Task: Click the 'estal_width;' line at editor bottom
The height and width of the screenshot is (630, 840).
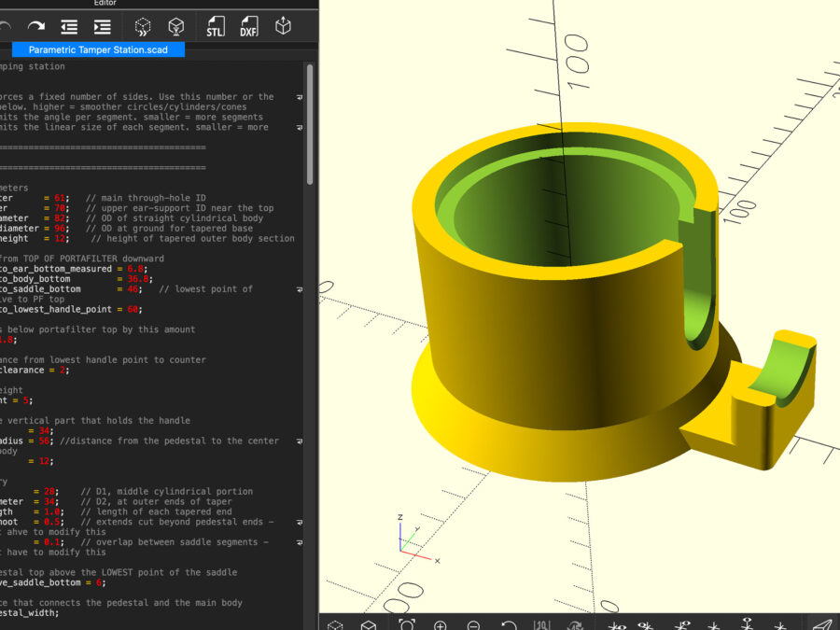Action: point(30,613)
